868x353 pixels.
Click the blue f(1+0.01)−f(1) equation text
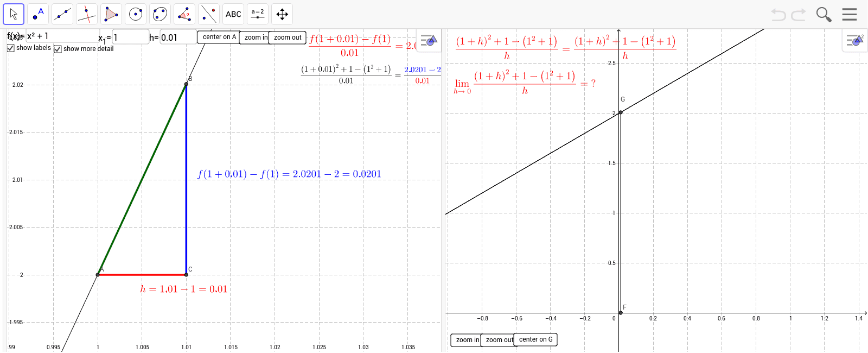tap(289, 174)
